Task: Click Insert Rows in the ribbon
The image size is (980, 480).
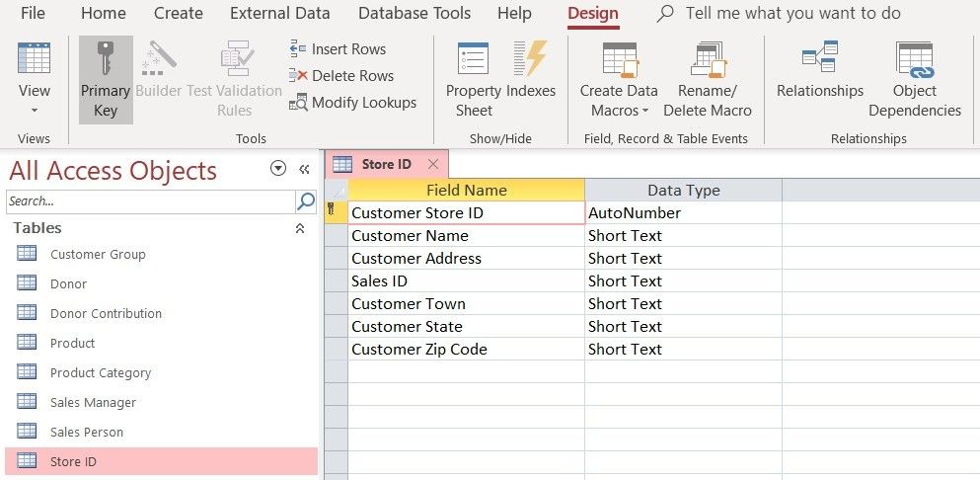Action: (x=338, y=48)
